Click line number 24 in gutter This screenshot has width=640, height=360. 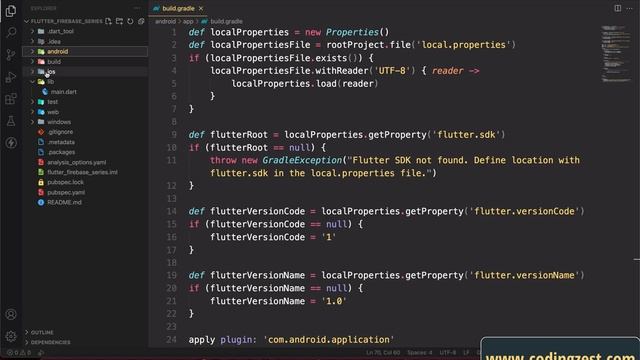[x=171, y=340]
